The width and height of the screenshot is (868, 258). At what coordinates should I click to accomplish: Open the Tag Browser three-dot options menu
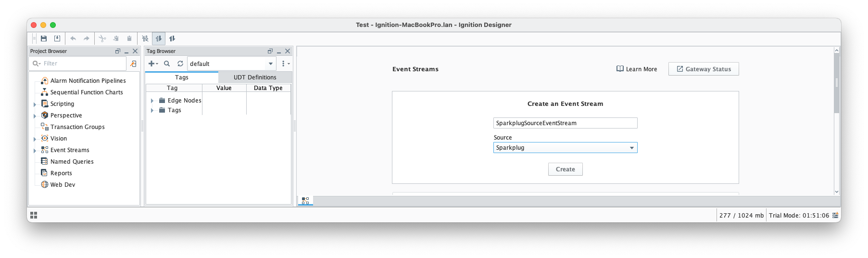tap(285, 64)
